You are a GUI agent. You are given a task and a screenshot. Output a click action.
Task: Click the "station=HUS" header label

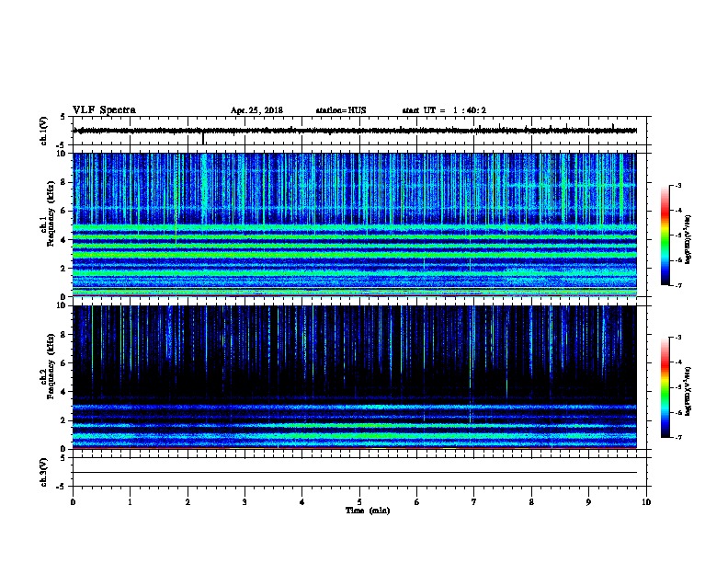click(341, 110)
